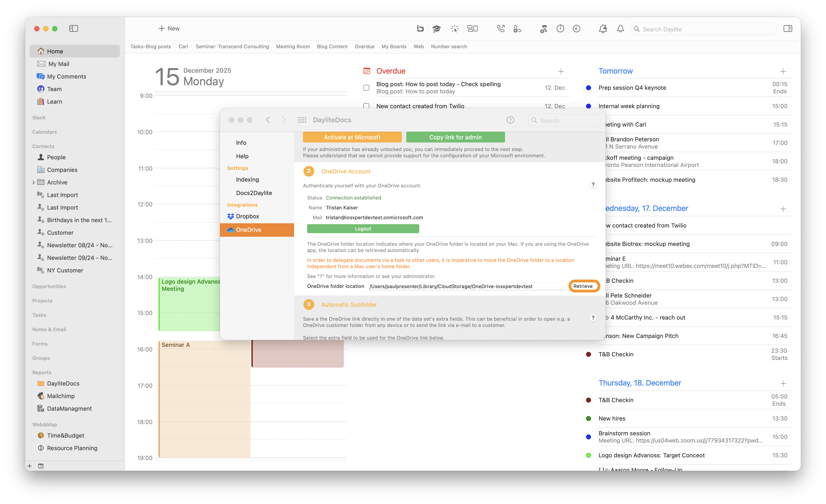Click the New button in toolbar
Viewport: 826px width, 504px height.
[x=169, y=28]
